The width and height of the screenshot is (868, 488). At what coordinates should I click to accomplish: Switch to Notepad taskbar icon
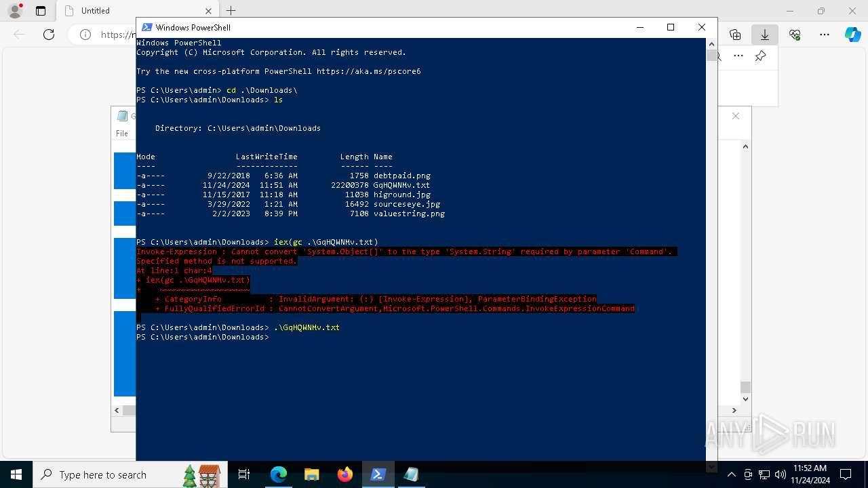(x=412, y=474)
